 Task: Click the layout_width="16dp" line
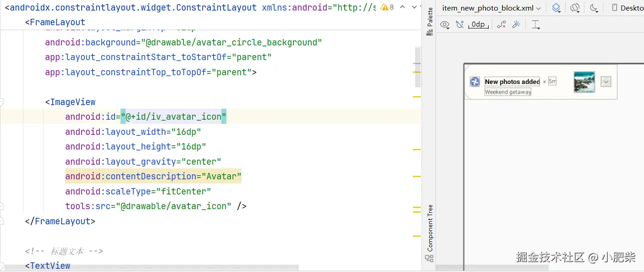click(133, 132)
